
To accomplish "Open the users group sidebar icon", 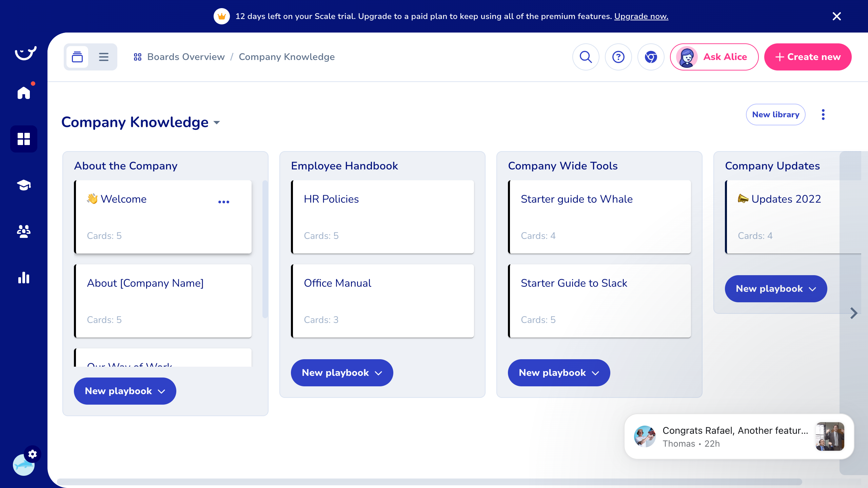I will 24,231.
